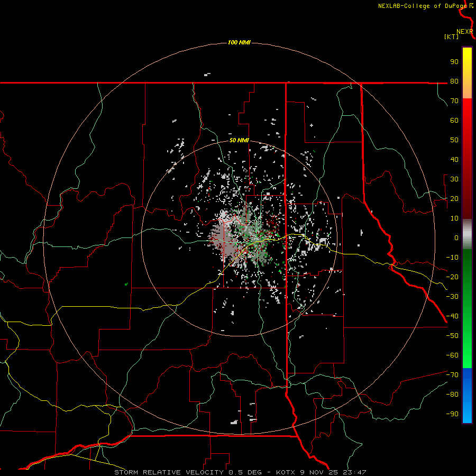Click the yellow top segment of velocity color bar

click(467, 73)
